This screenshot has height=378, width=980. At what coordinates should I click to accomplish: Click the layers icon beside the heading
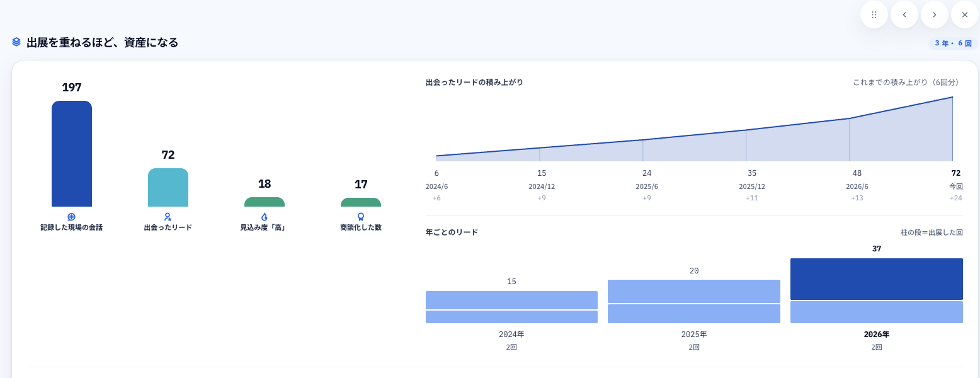(16, 42)
